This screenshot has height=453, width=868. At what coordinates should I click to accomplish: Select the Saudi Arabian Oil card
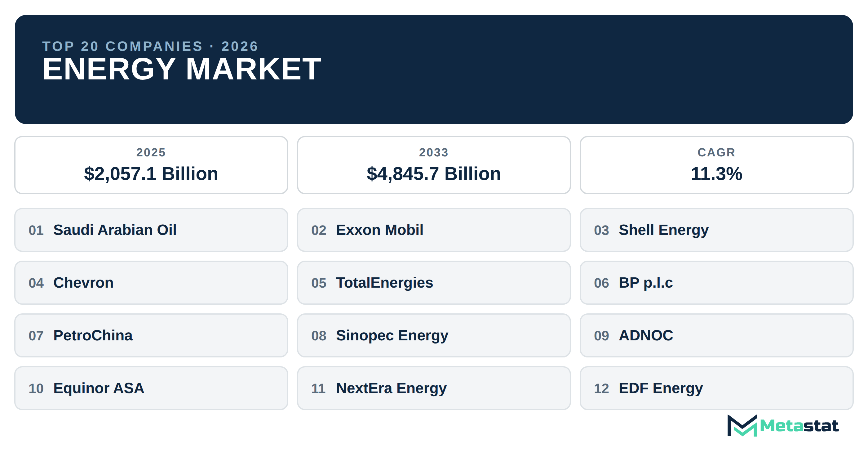(151, 230)
